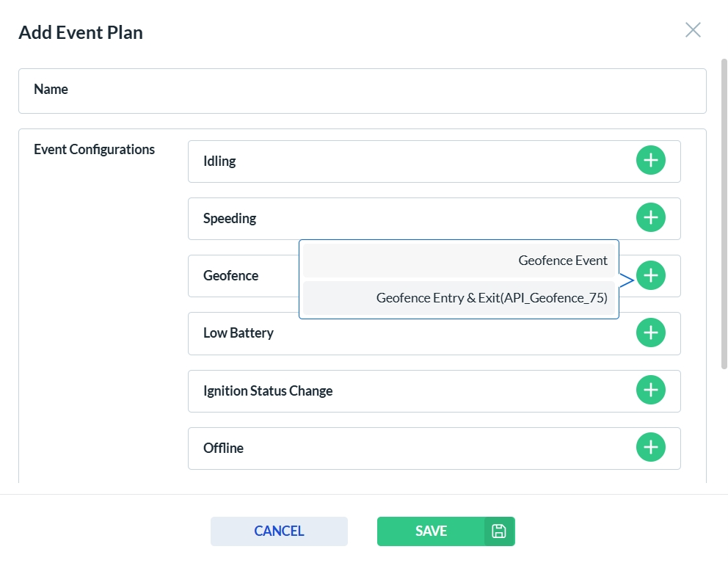Screen dimensions: 728x563
Task: Add a Speeding event configuration
Action: (650, 217)
